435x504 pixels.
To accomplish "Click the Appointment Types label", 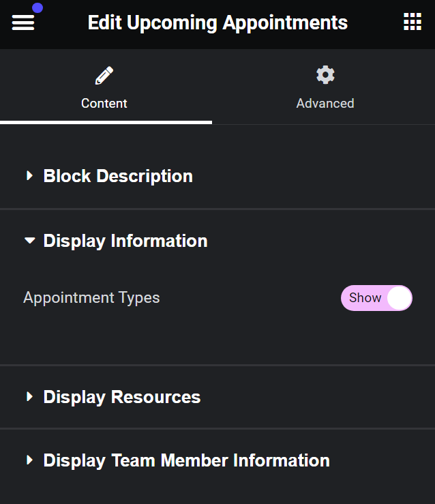I will tap(91, 298).
